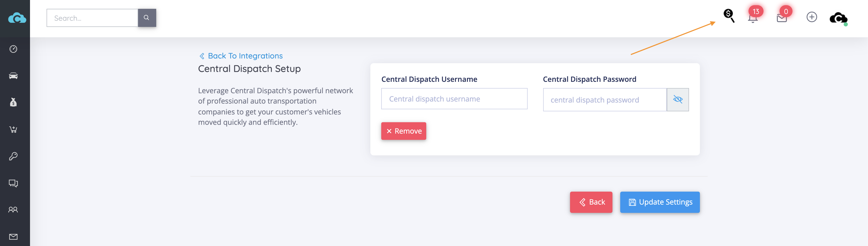The height and width of the screenshot is (246, 868).
Task: Toggle password visibility eye icon
Action: [678, 99]
